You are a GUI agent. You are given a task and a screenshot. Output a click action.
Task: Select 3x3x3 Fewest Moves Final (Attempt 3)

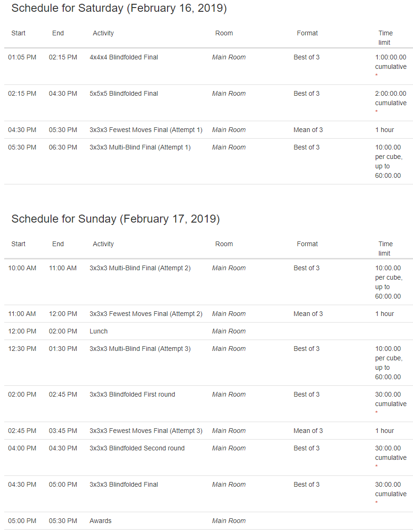[x=146, y=431]
